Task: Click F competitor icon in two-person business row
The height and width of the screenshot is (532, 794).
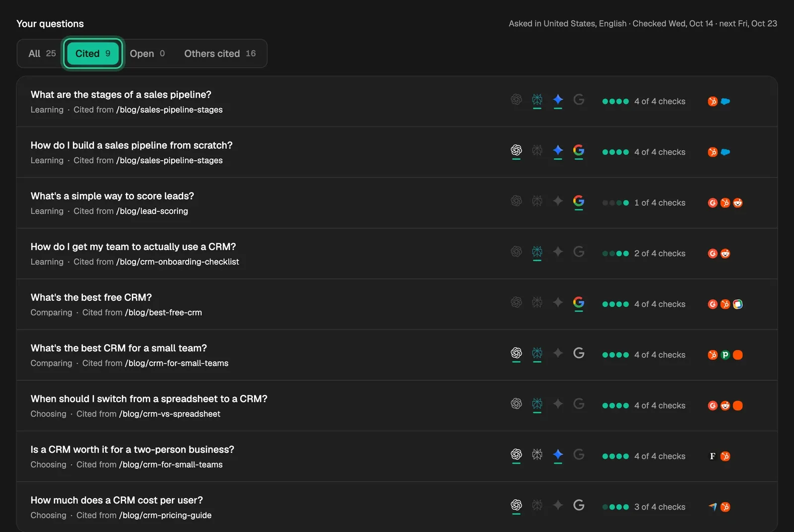Action: coord(713,456)
